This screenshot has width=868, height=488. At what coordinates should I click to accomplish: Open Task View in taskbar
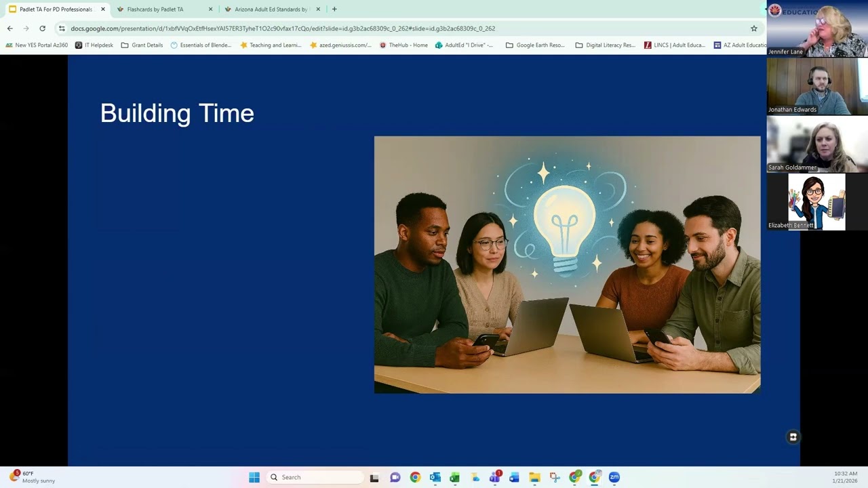[x=374, y=477]
